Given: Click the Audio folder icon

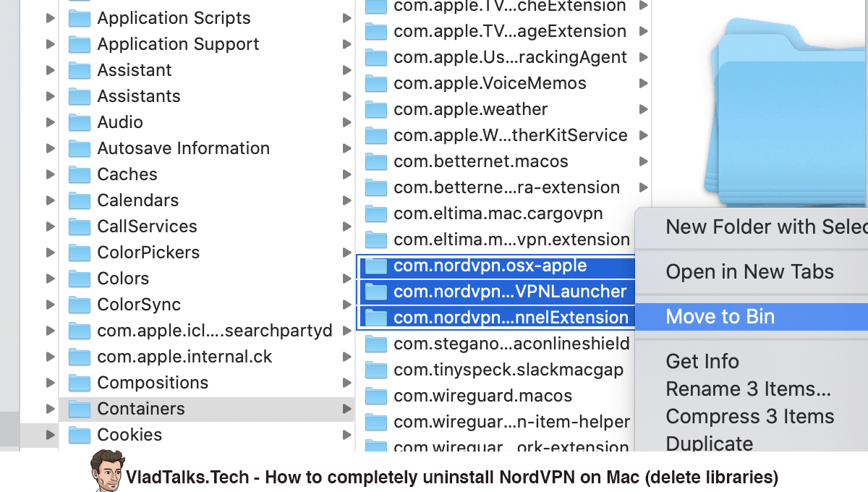Looking at the screenshot, I should [x=79, y=122].
